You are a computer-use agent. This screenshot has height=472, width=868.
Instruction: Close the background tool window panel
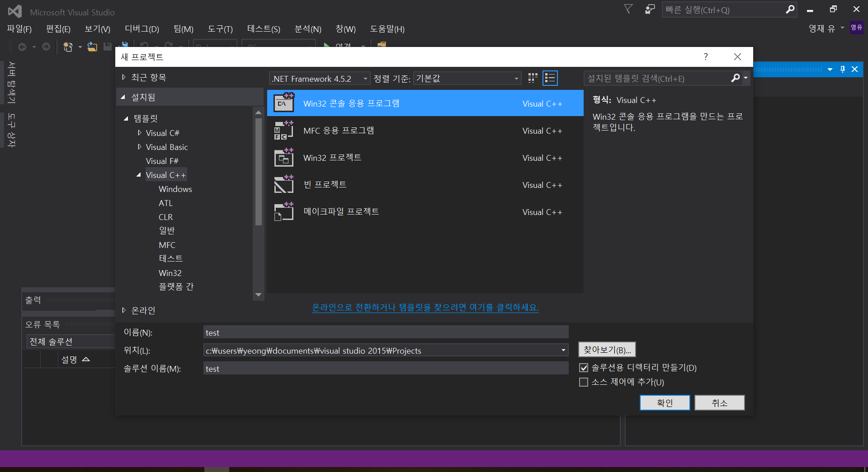click(854, 69)
